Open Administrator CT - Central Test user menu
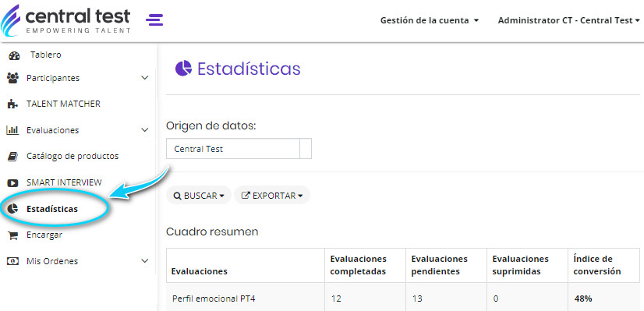Viewport: 644px width, 311px height. pos(569,20)
